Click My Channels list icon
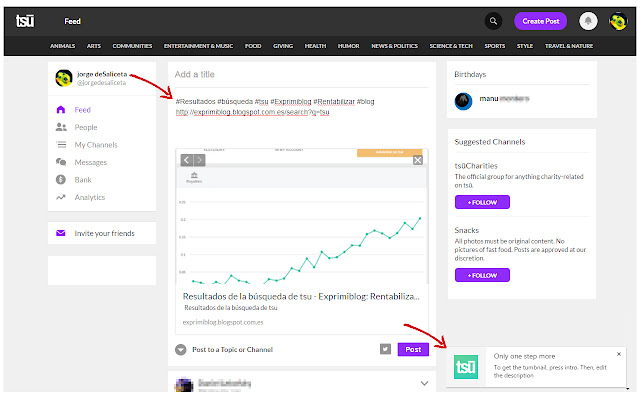This screenshot has width=640, height=400. 61,144
